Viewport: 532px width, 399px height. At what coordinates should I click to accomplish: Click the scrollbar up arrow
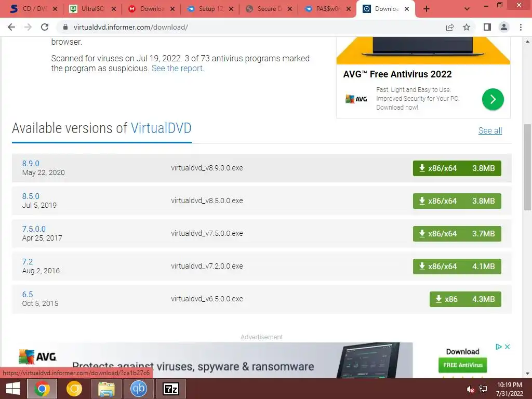(x=527, y=42)
